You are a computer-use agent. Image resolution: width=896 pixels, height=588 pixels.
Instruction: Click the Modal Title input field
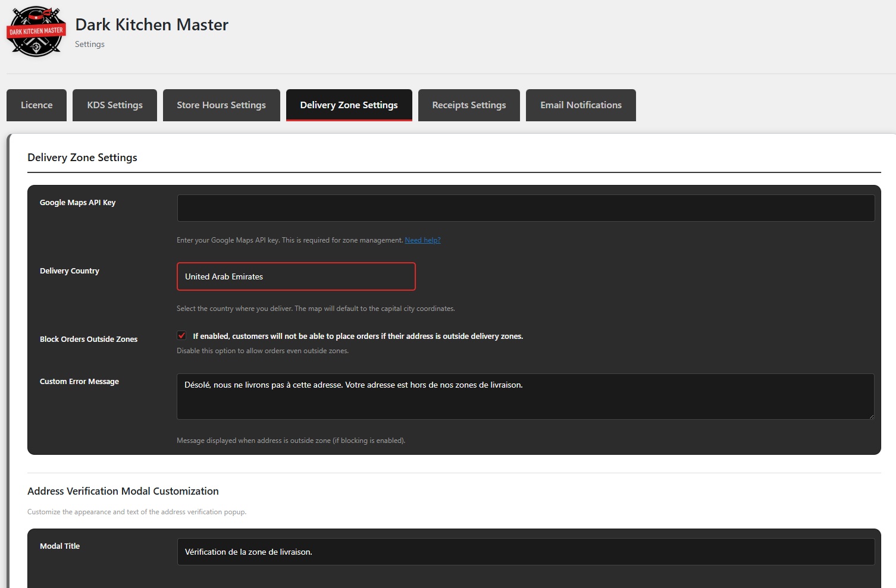[526, 552]
